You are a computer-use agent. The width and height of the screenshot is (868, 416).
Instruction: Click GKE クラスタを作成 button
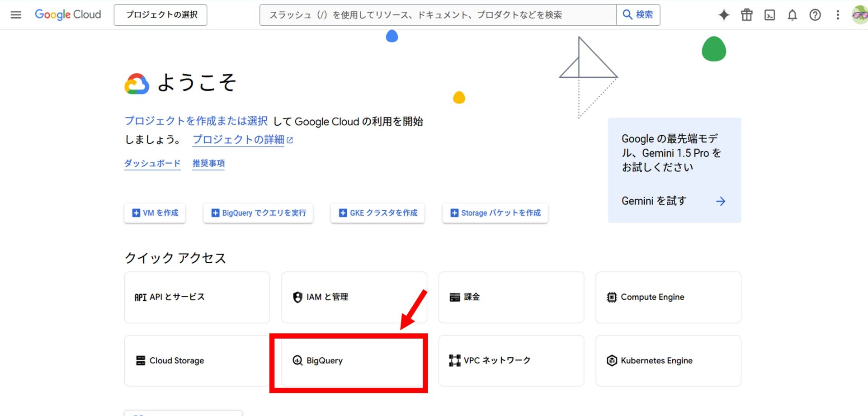377,213
